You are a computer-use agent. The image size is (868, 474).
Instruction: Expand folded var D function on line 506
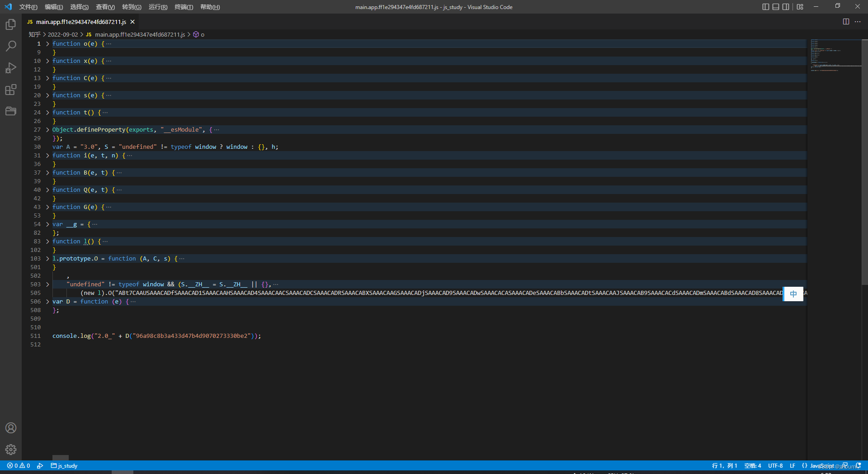point(47,302)
